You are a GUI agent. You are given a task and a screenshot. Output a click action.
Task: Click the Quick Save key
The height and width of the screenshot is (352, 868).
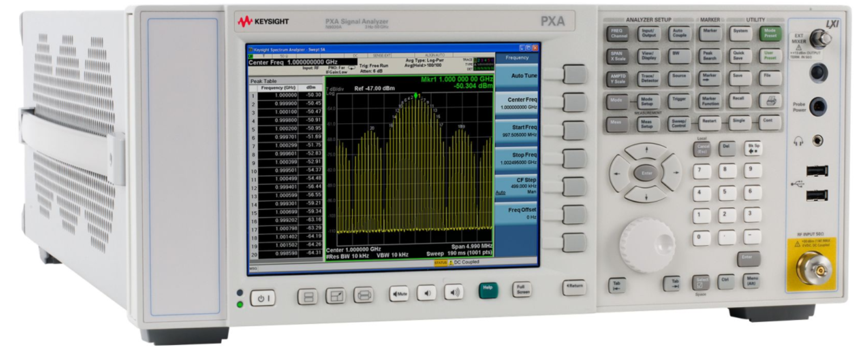(740, 56)
